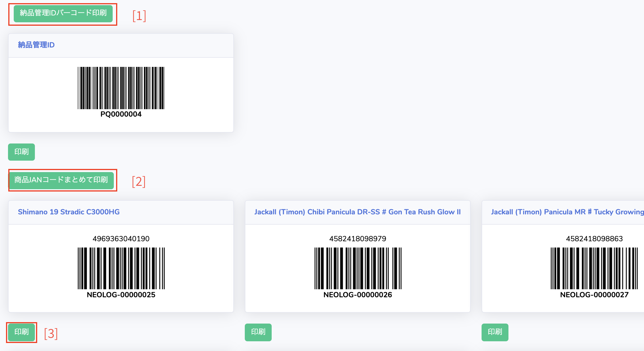
Task: Click the 商品JANコードまとめて印刷 button
Action: [x=61, y=180]
